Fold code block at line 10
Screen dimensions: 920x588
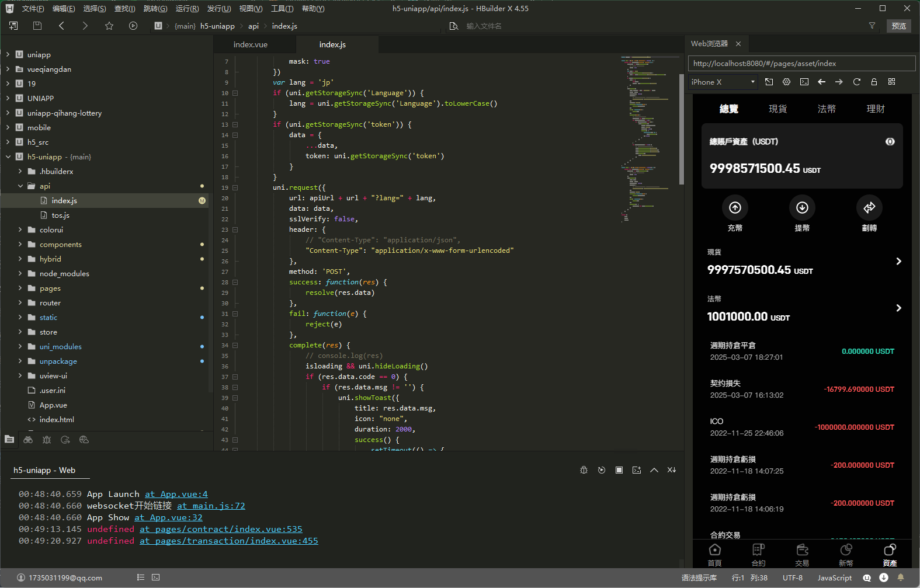tap(235, 93)
